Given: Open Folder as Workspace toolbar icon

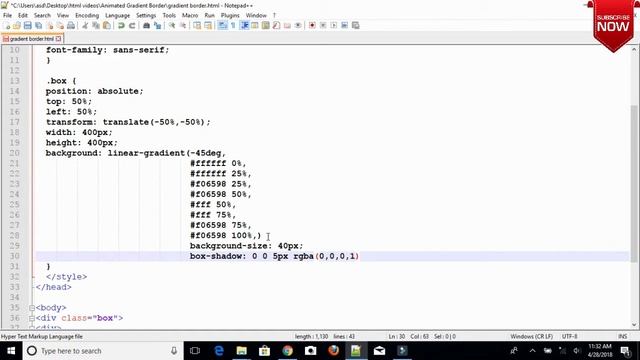Looking at the screenshot, I should tap(287, 25).
